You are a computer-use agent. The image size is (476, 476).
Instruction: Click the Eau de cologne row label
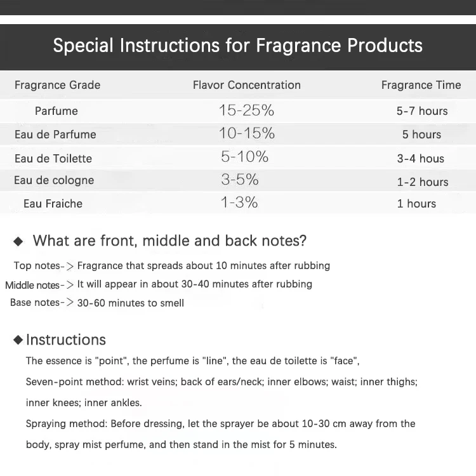click(x=54, y=180)
